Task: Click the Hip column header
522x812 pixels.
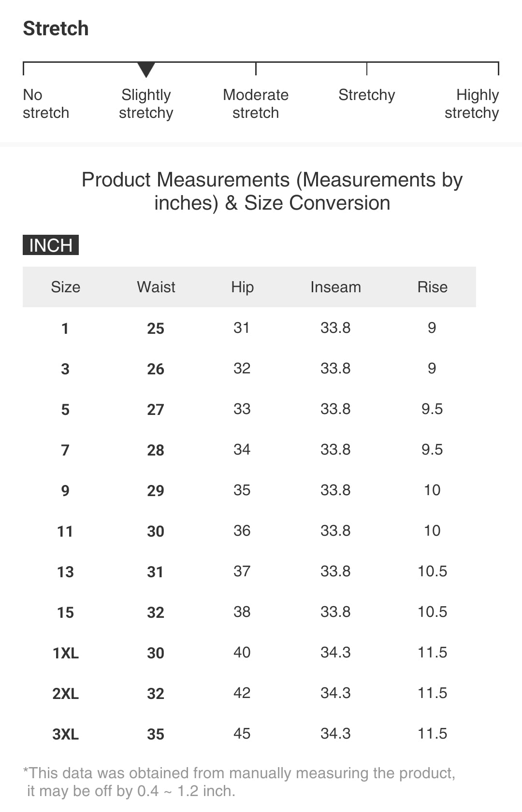Action: 242,287
